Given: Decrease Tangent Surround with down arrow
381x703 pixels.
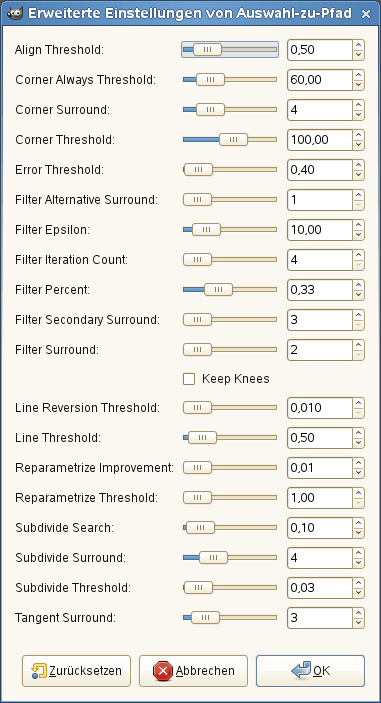Looking at the screenshot, I should coord(358,623).
